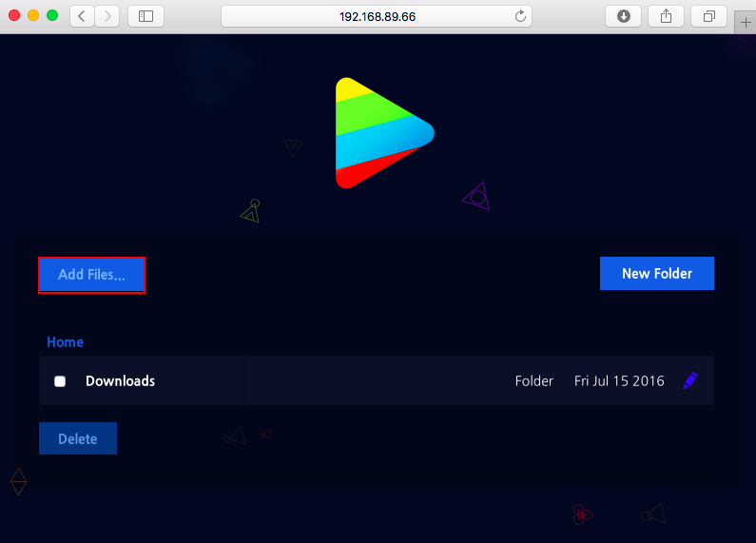This screenshot has height=543, width=756.
Task: Open the Downloads folder name
Action: [x=120, y=381]
